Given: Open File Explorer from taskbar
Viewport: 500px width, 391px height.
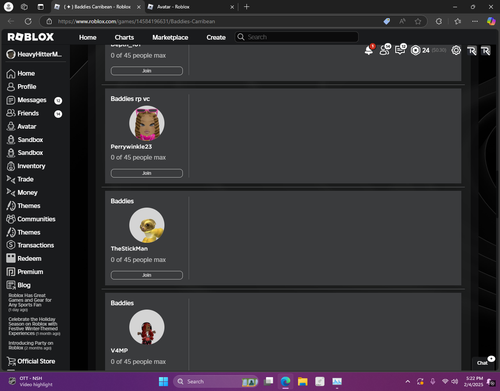Looking at the screenshot, I should pos(303,381).
